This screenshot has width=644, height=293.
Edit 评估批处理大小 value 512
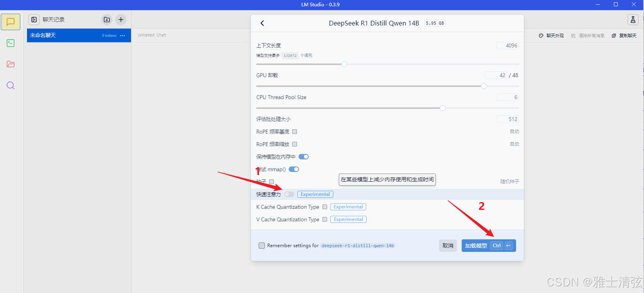tap(507, 119)
